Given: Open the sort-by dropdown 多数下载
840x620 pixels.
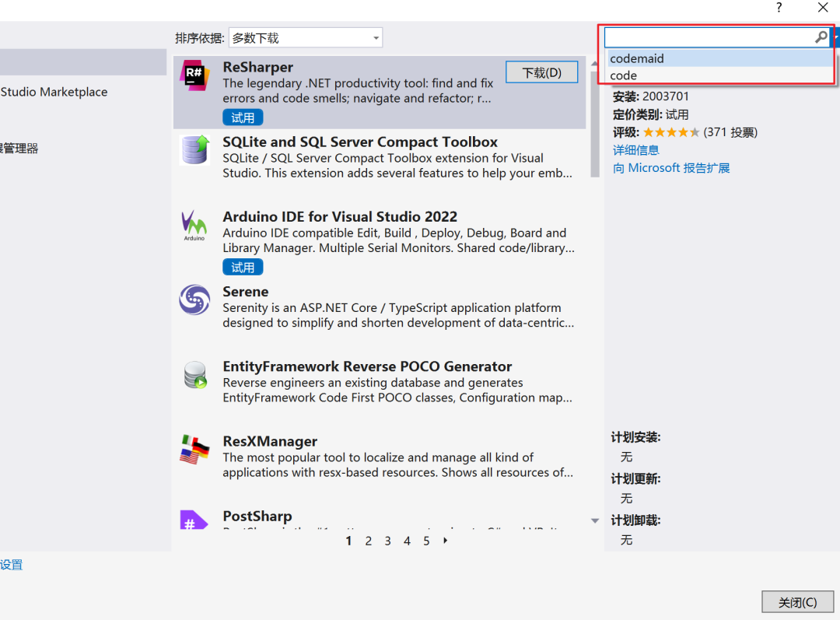Looking at the screenshot, I should point(306,38).
